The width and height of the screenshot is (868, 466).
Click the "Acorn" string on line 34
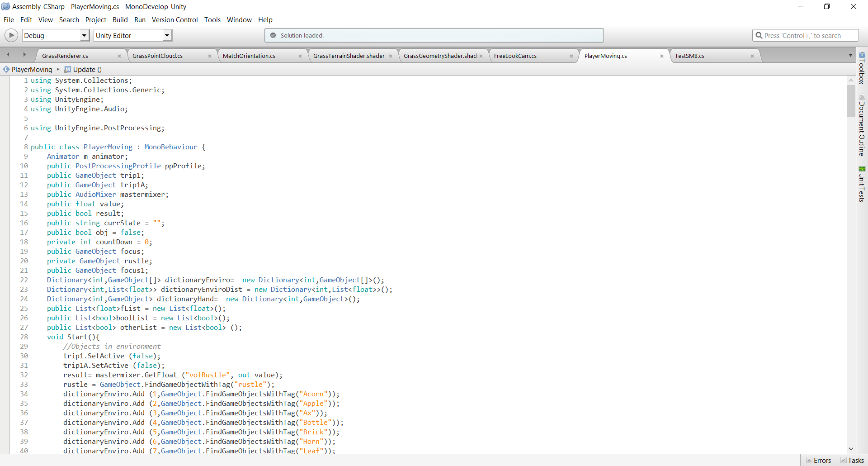313,394
